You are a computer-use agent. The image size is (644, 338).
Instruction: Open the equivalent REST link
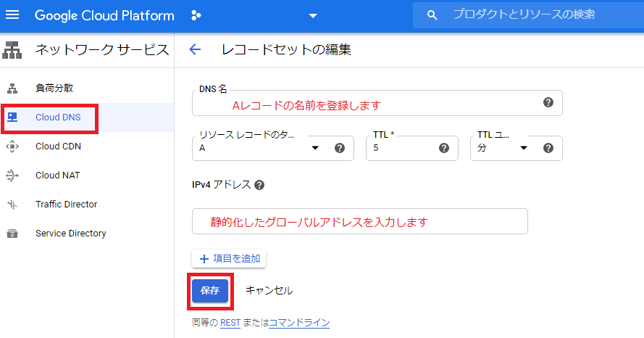230,323
